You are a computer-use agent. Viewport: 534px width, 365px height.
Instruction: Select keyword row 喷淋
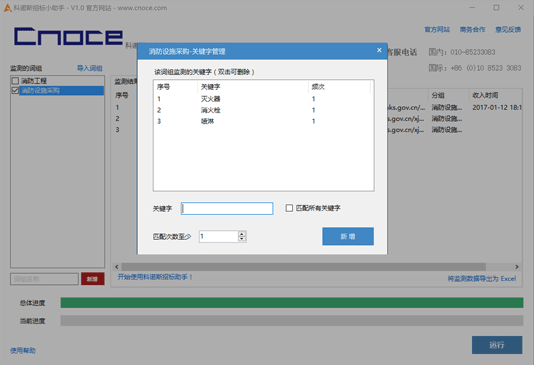pyautogui.click(x=263, y=121)
